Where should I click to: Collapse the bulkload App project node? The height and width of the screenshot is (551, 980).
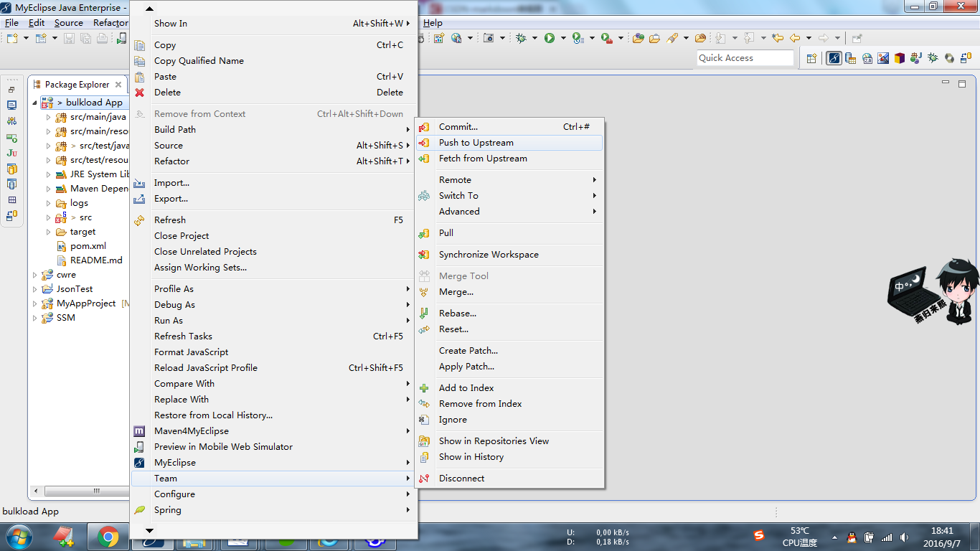click(x=34, y=103)
